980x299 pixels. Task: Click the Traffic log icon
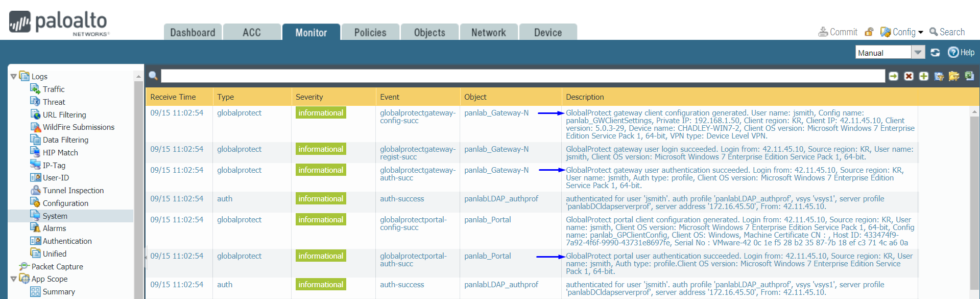coord(35,88)
